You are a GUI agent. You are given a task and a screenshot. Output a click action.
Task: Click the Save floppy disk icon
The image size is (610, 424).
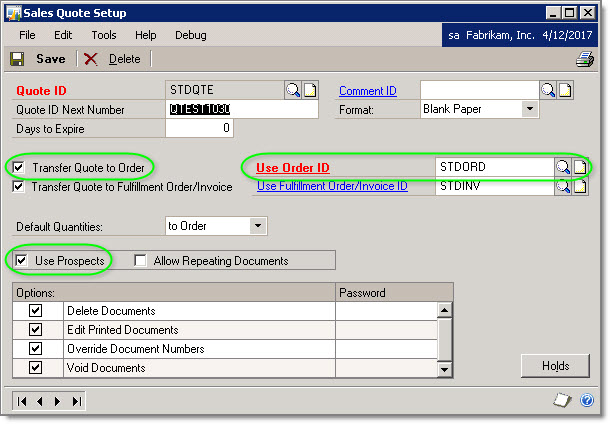pos(17,59)
